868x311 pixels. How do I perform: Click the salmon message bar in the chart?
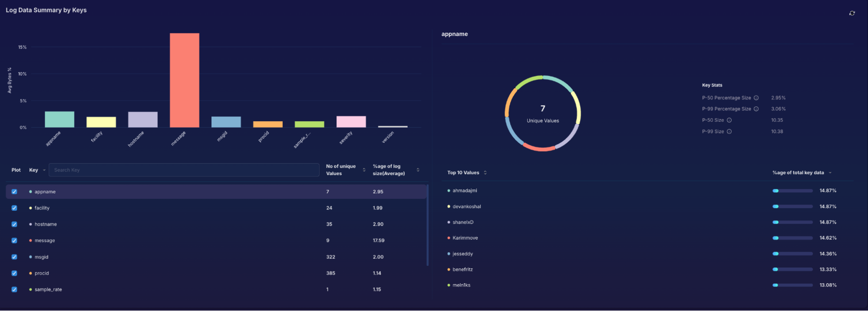pyautogui.click(x=185, y=80)
